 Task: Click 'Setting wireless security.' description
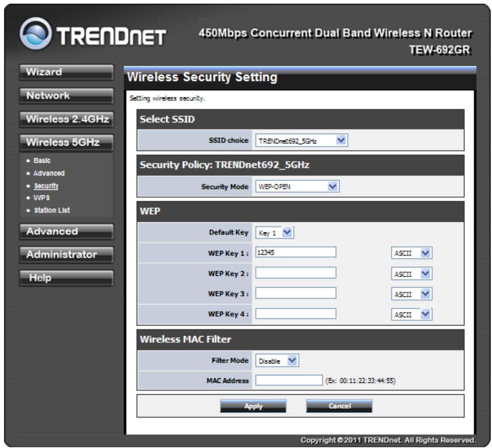(x=167, y=99)
